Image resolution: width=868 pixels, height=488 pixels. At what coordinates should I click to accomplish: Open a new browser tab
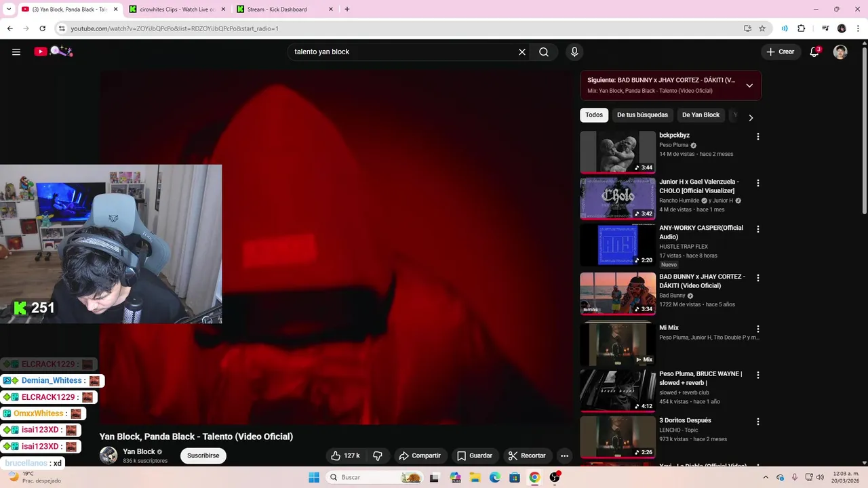tap(347, 9)
